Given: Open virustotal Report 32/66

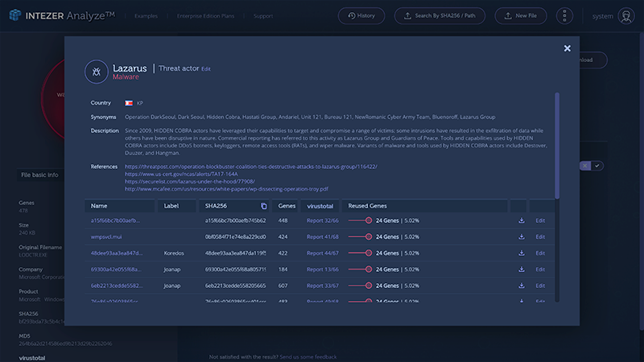Looking at the screenshot, I should pyautogui.click(x=323, y=220).
